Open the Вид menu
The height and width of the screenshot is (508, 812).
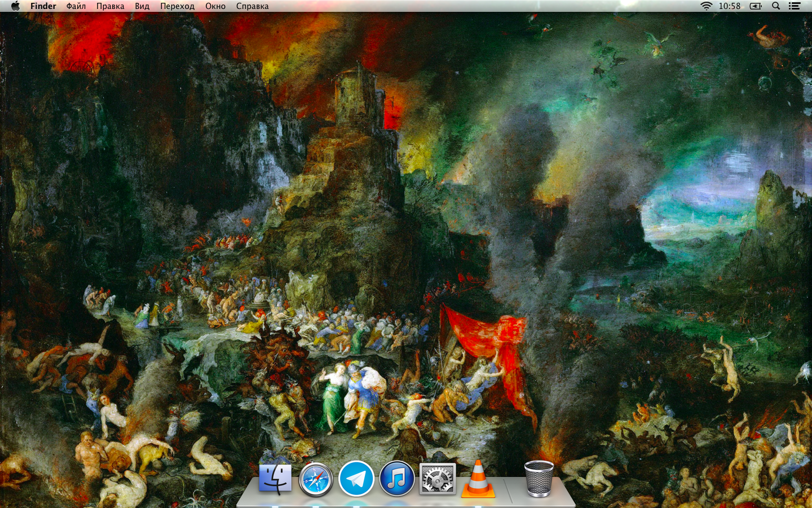[142, 6]
